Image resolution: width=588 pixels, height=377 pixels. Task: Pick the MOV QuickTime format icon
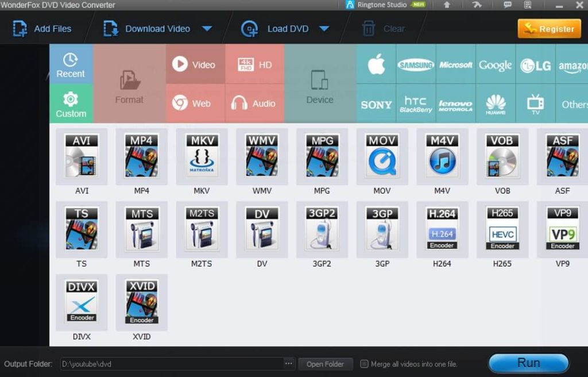[x=382, y=156]
